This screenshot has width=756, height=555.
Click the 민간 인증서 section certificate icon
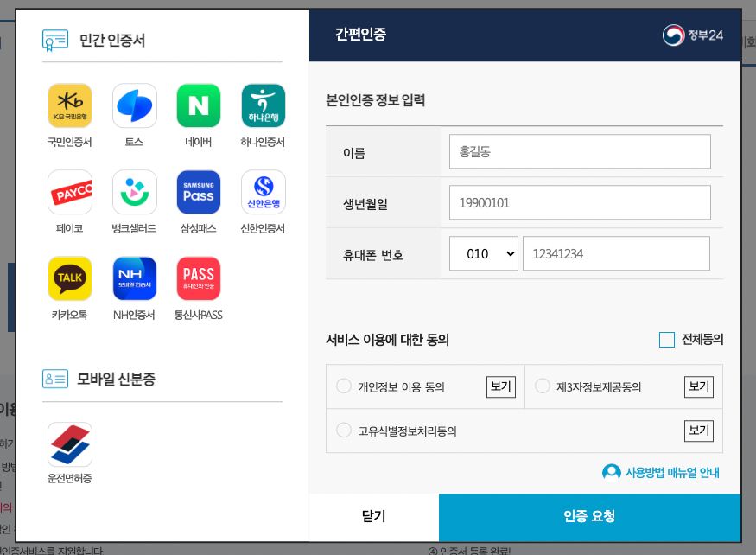click(55, 40)
